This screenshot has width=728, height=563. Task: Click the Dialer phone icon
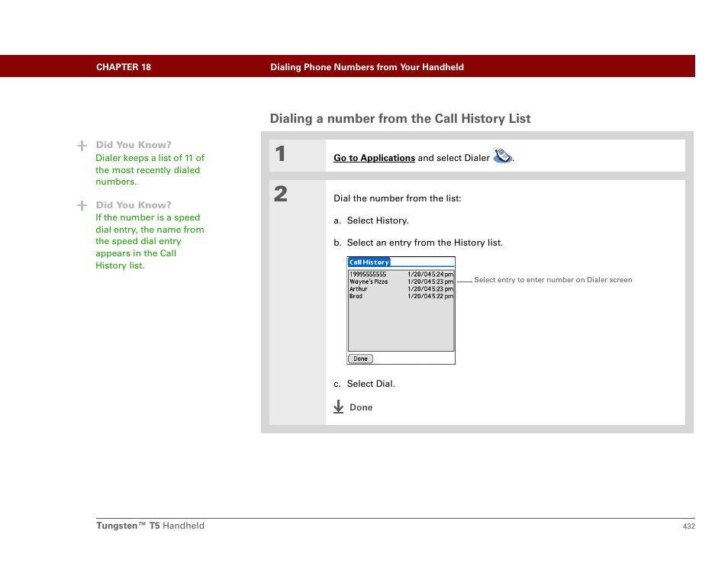(x=502, y=156)
